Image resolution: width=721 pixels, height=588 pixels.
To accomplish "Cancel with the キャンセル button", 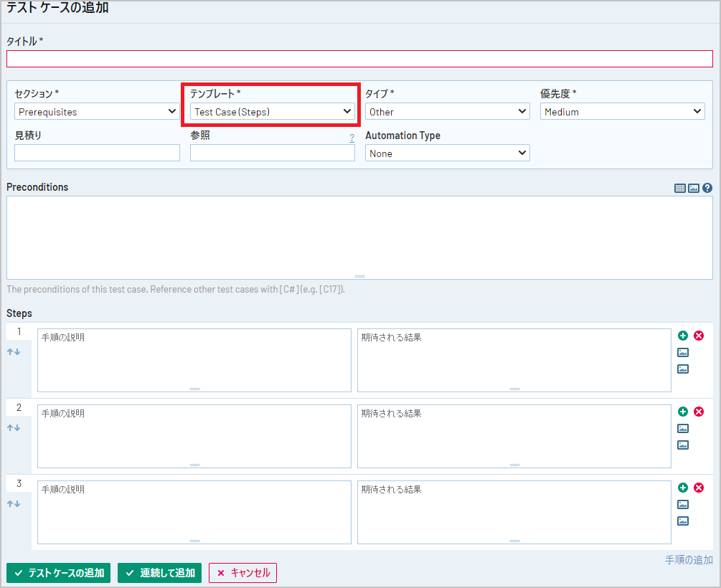I will coord(242,573).
